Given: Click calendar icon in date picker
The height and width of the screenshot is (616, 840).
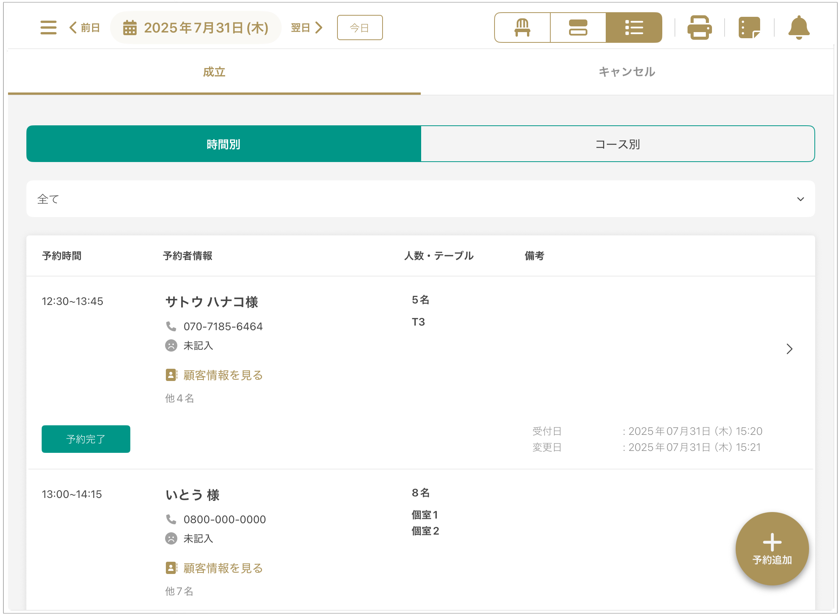Looking at the screenshot, I should click(130, 28).
